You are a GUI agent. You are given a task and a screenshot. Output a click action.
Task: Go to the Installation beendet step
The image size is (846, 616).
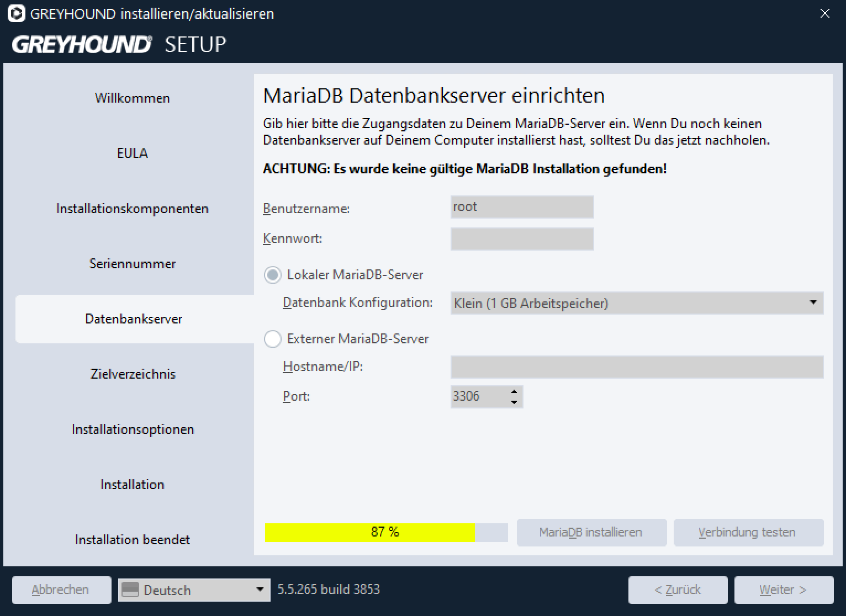tap(133, 540)
